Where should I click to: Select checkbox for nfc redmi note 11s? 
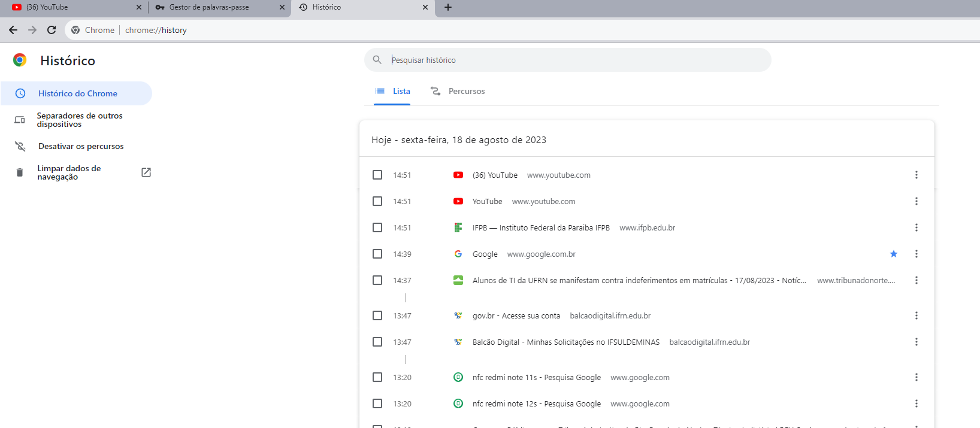tap(377, 377)
